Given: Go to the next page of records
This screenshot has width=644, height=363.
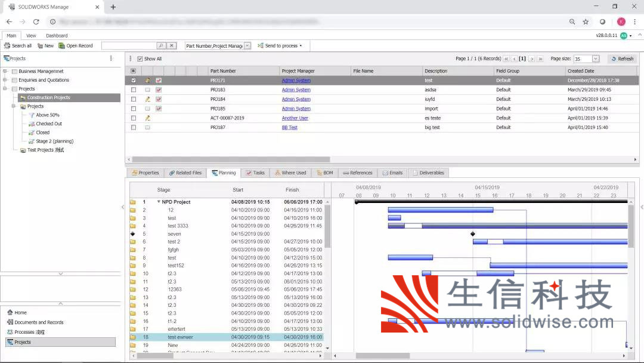Looking at the screenshot, I should pyautogui.click(x=532, y=59).
